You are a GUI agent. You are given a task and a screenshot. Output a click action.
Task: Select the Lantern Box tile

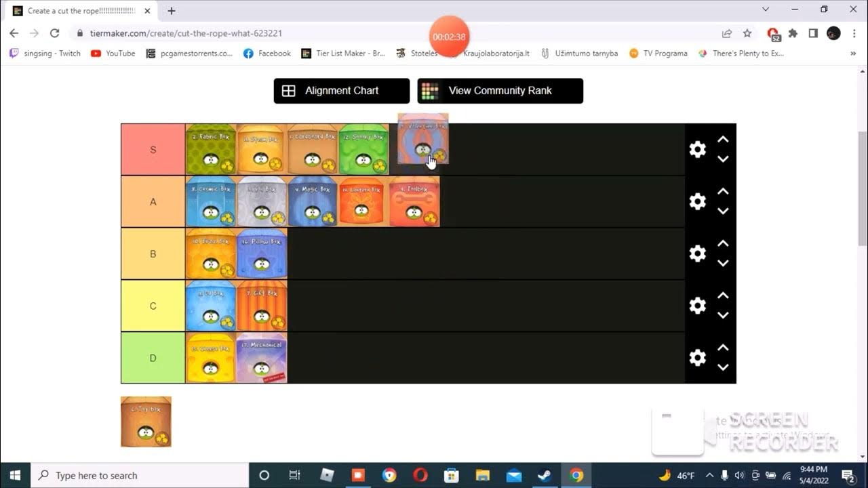point(363,201)
